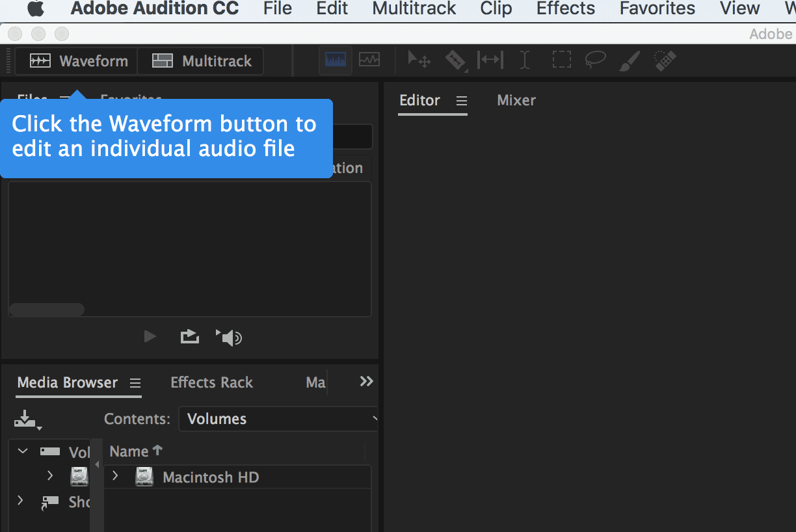This screenshot has height=532, width=796.
Task: Select the Time Selection tool
Action: tap(524, 60)
